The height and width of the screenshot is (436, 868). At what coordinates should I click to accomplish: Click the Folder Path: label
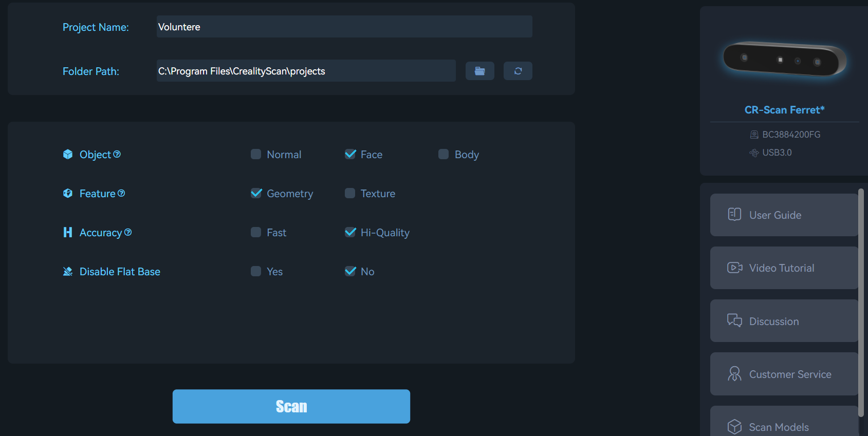pos(91,71)
